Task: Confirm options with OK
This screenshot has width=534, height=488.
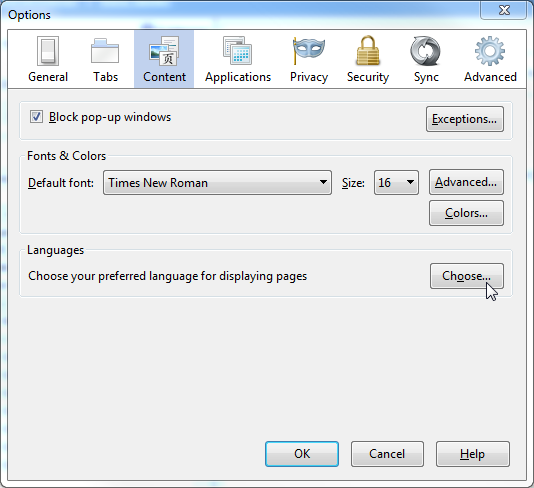Action: 302,454
